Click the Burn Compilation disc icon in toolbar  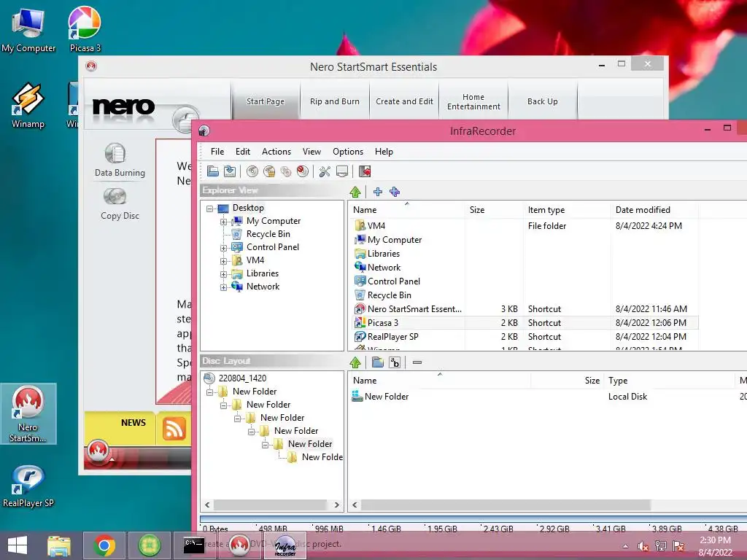click(252, 171)
